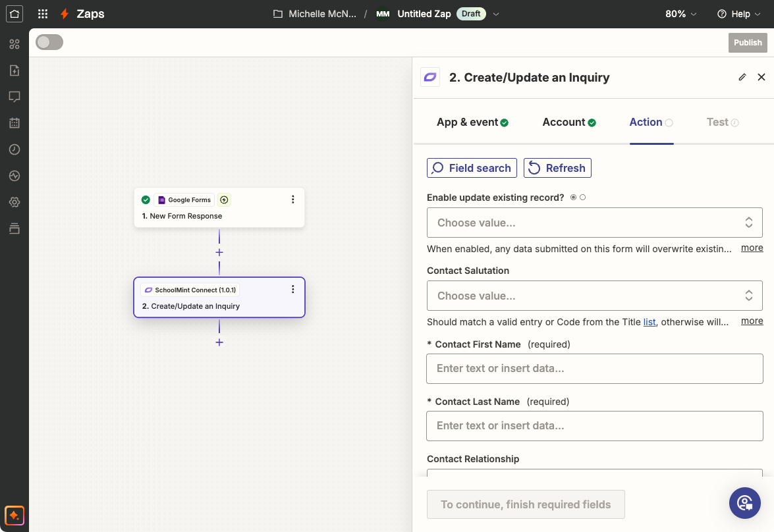Click the SchoolMint Connect (1.0.1) label chip
774x532 pixels.
click(x=190, y=290)
